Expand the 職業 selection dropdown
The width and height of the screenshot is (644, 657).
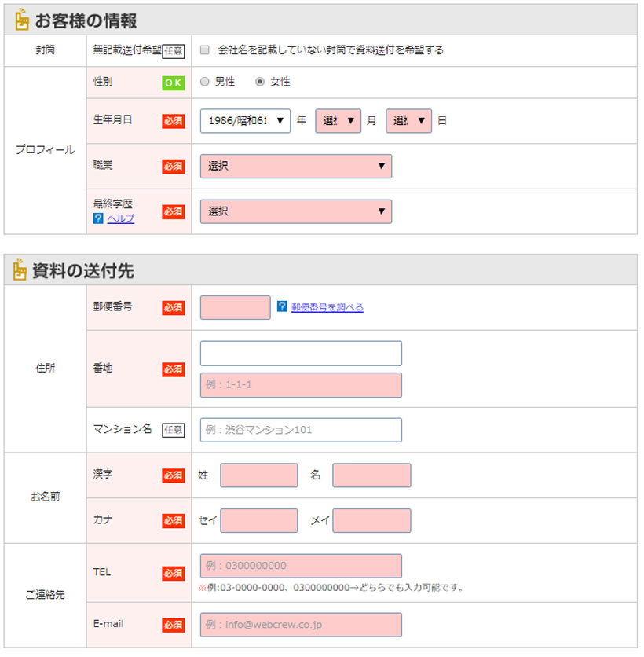click(295, 167)
